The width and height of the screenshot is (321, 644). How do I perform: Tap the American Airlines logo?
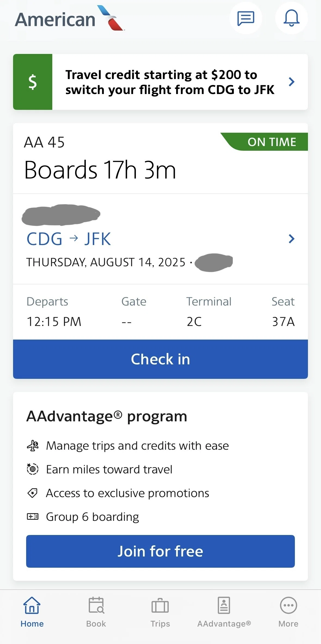[70, 18]
